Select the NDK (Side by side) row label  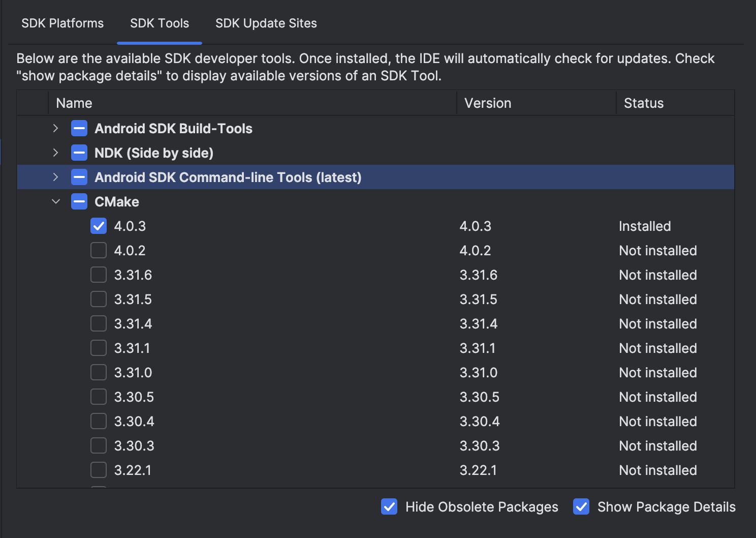pyautogui.click(x=154, y=153)
